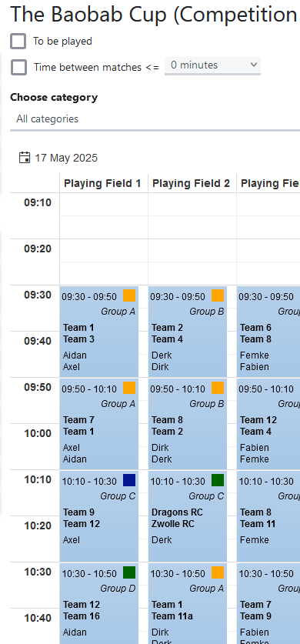
Task: Click green swatch on Team 12 vs Team 16 match
Action: (x=129, y=572)
